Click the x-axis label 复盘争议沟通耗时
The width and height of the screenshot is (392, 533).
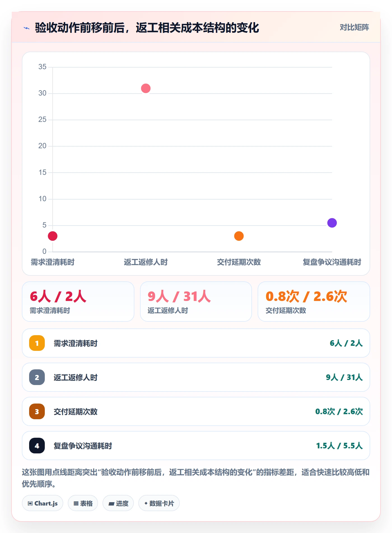[x=332, y=262]
